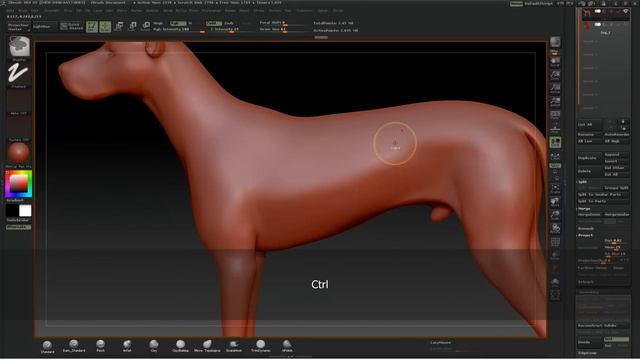Expand the Remesh section
The height and width of the screenshot is (360, 640).
(x=586, y=229)
